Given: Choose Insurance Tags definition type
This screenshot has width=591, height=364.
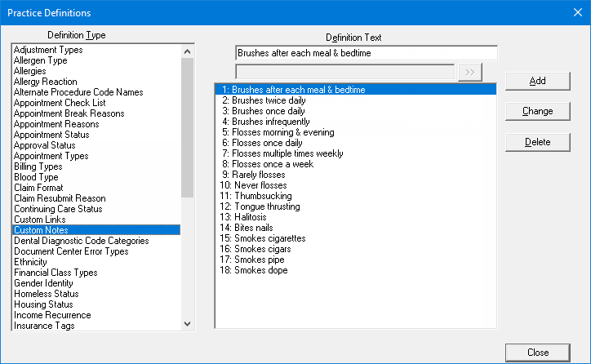Looking at the screenshot, I should [x=44, y=326].
